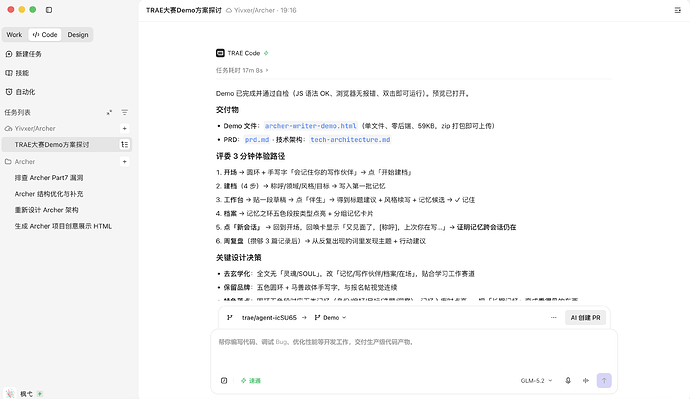Open the 枫弋 user profile avatar

click(x=10, y=393)
